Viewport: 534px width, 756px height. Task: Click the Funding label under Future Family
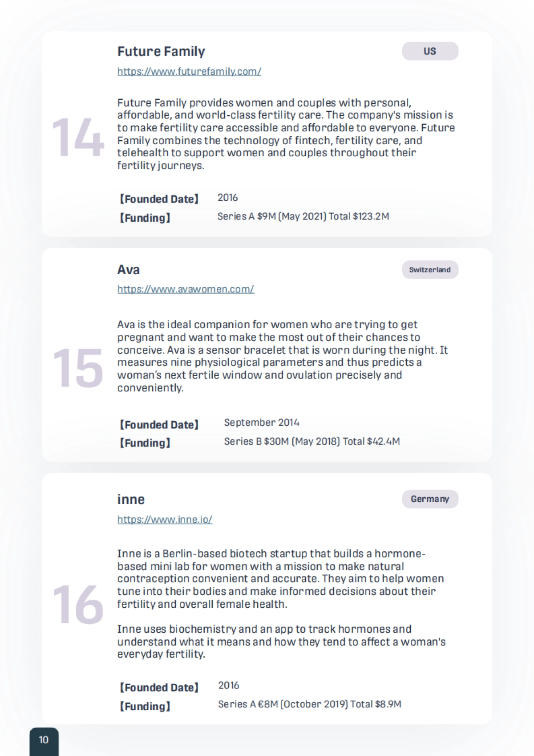(x=145, y=218)
